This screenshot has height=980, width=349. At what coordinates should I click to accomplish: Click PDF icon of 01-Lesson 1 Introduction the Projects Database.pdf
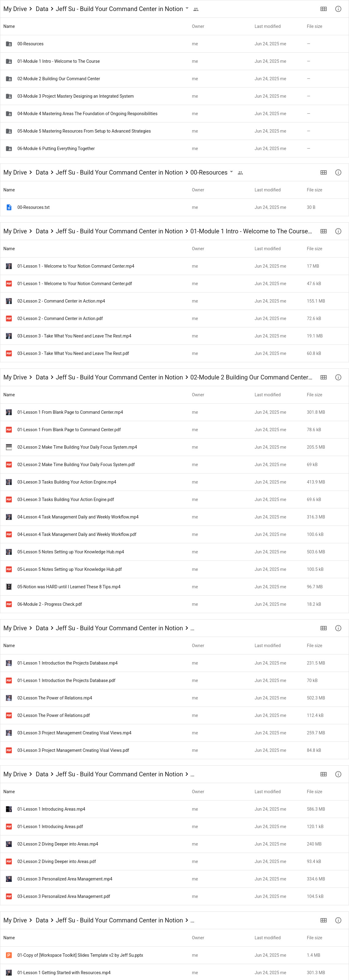pos(9,680)
